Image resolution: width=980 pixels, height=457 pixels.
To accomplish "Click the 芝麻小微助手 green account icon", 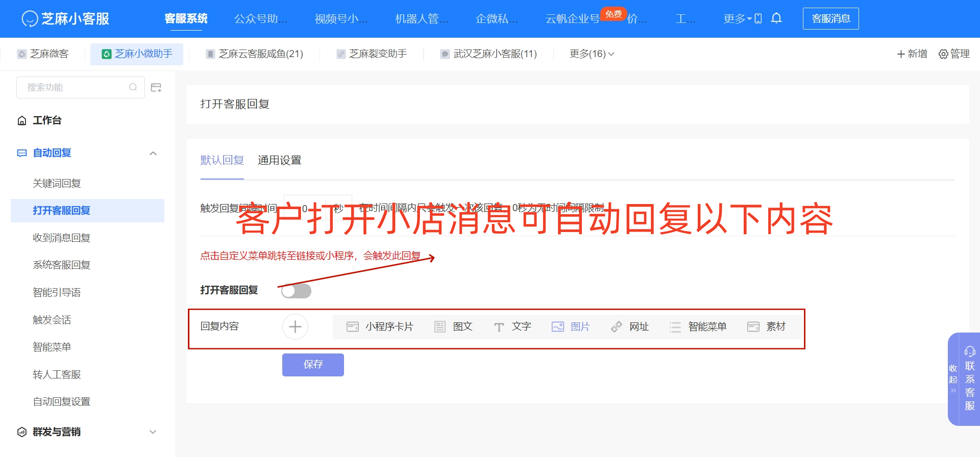I will [107, 54].
